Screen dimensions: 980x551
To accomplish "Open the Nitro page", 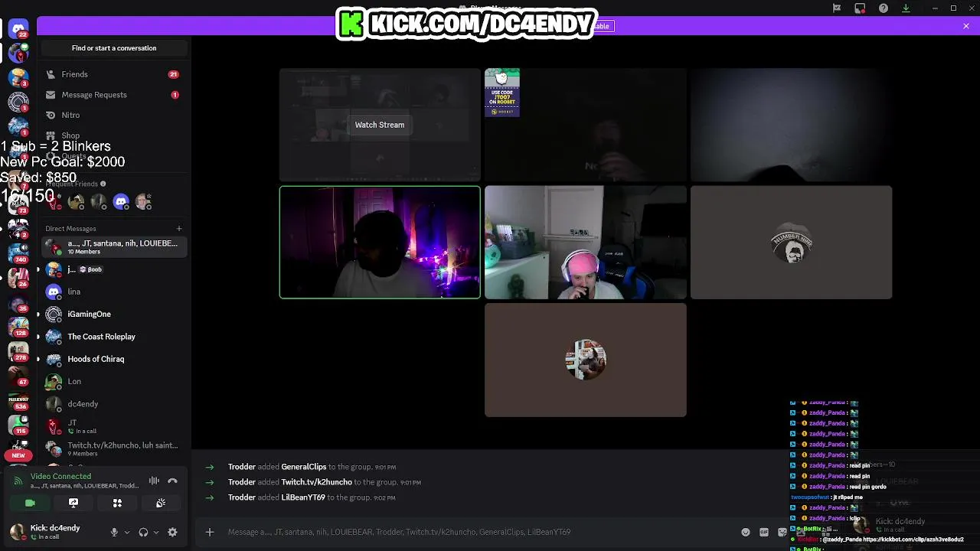I will click(x=113, y=115).
